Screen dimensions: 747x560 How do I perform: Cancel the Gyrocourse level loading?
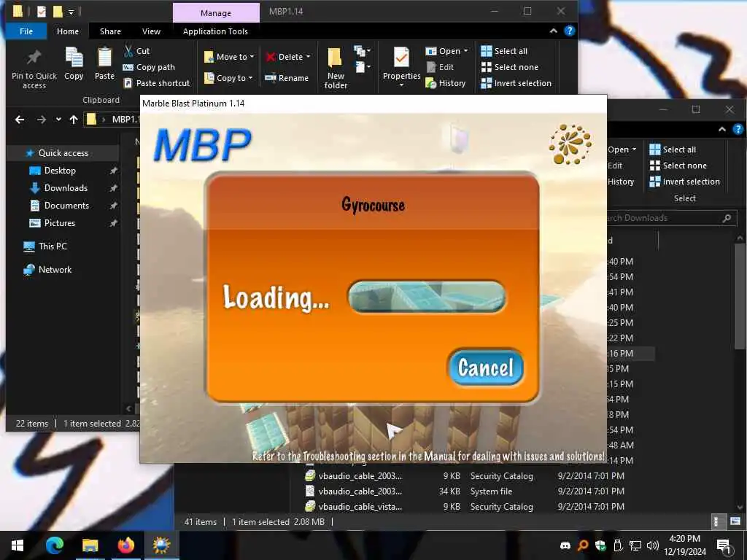tap(485, 367)
